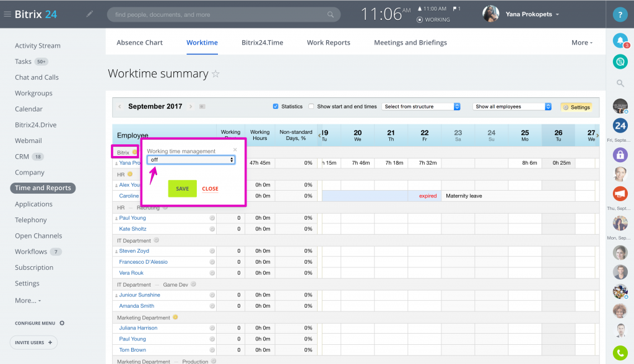Screen dimensions: 634x364
Task: Click the pencil edit icon in top bar
Action: (x=89, y=14)
